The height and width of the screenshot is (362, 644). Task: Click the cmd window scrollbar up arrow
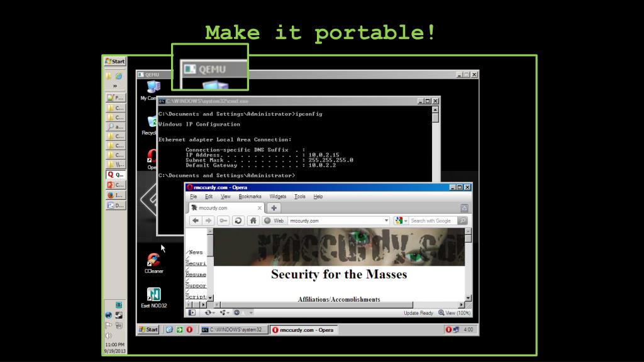coord(435,109)
